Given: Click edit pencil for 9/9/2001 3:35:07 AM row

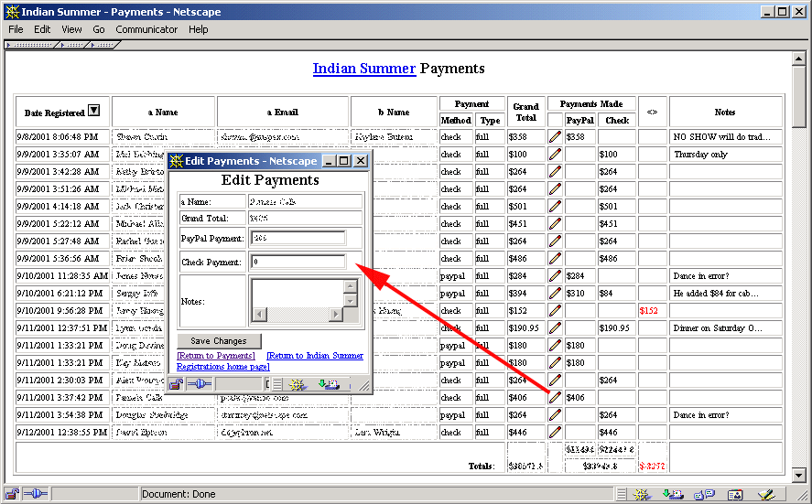Looking at the screenshot, I should point(555,155).
